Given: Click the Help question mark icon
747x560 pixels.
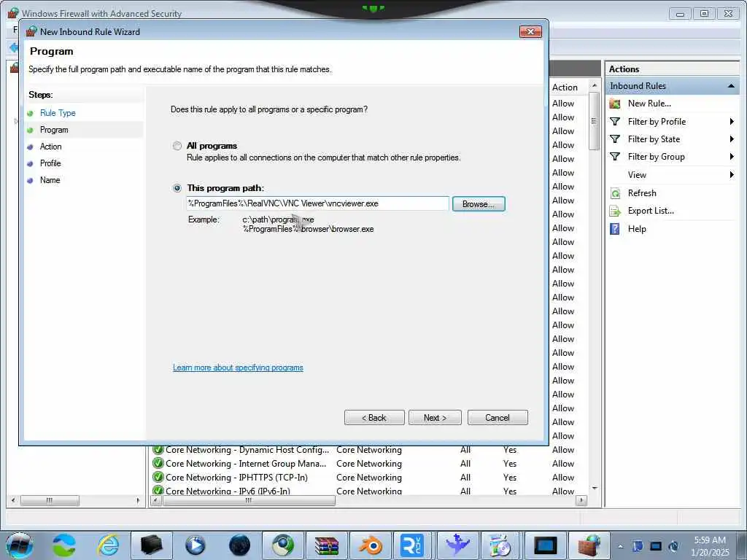Looking at the screenshot, I should [x=615, y=228].
